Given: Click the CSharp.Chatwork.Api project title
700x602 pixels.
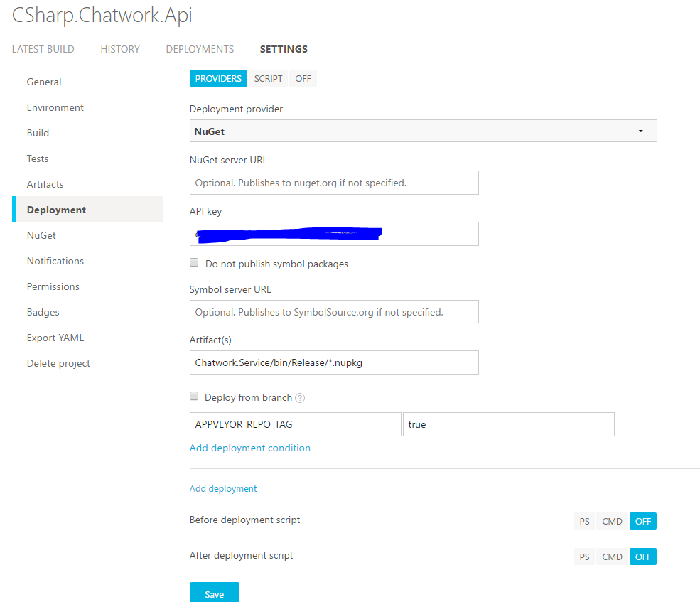Looking at the screenshot, I should pos(102,16).
